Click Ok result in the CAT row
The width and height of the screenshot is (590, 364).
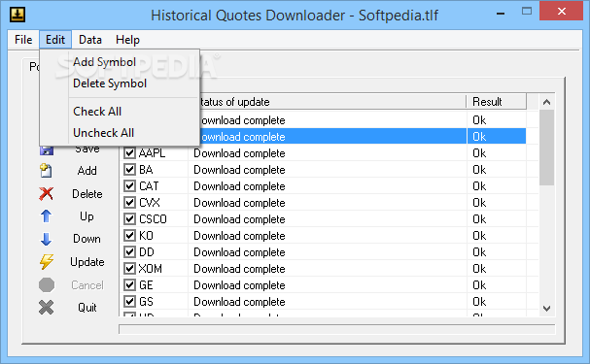(479, 186)
